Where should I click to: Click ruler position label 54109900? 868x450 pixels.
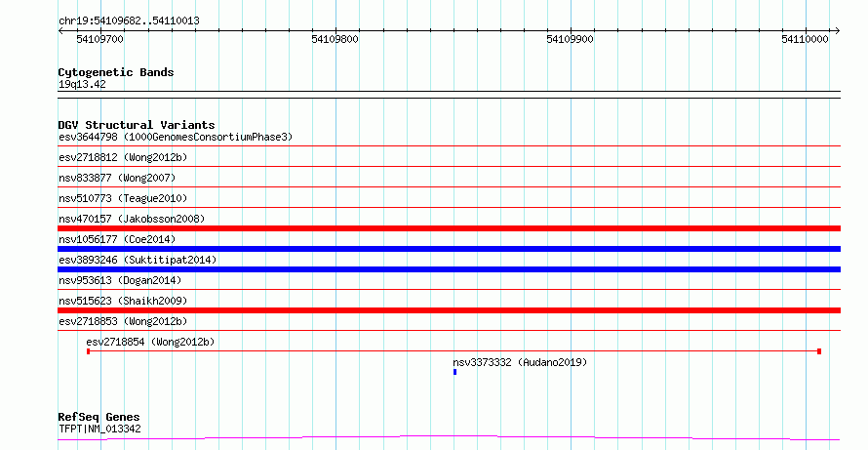(x=570, y=39)
